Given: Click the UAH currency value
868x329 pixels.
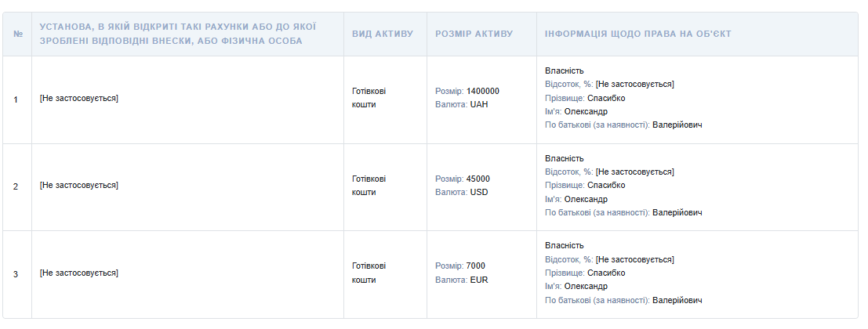Looking at the screenshot, I should click(x=479, y=105).
